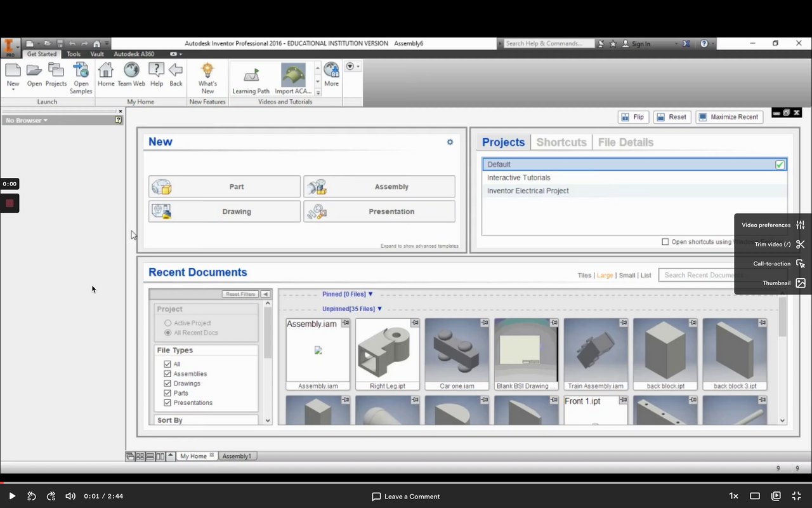Uncheck the Presentations file type filter
This screenshot has height=508, width=812.
(x=167, y=402)
